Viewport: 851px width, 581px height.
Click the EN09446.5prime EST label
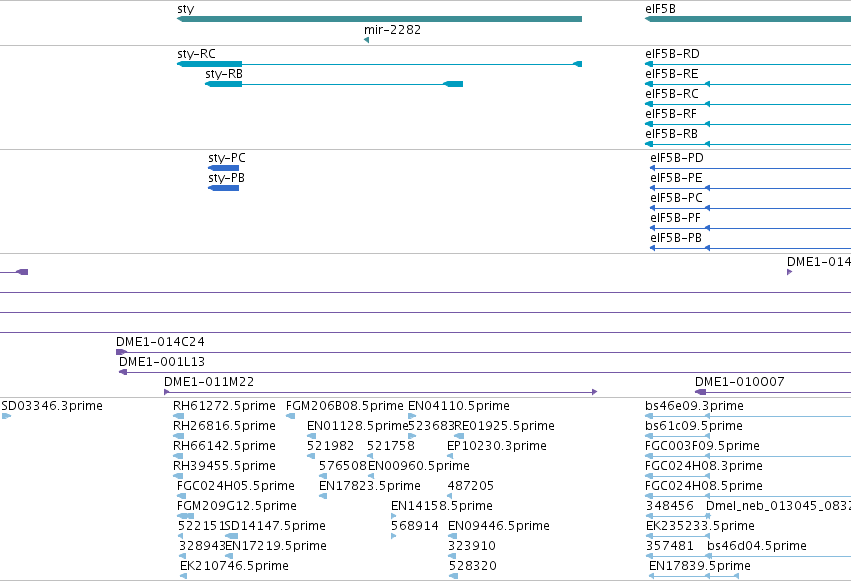(499, 526)
